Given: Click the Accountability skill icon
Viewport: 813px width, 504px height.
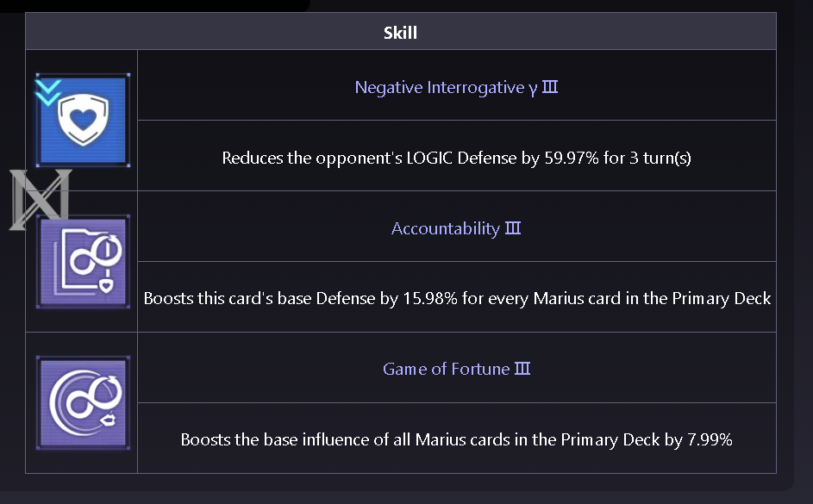Looking at the screenshot, I should coord(83,262).
